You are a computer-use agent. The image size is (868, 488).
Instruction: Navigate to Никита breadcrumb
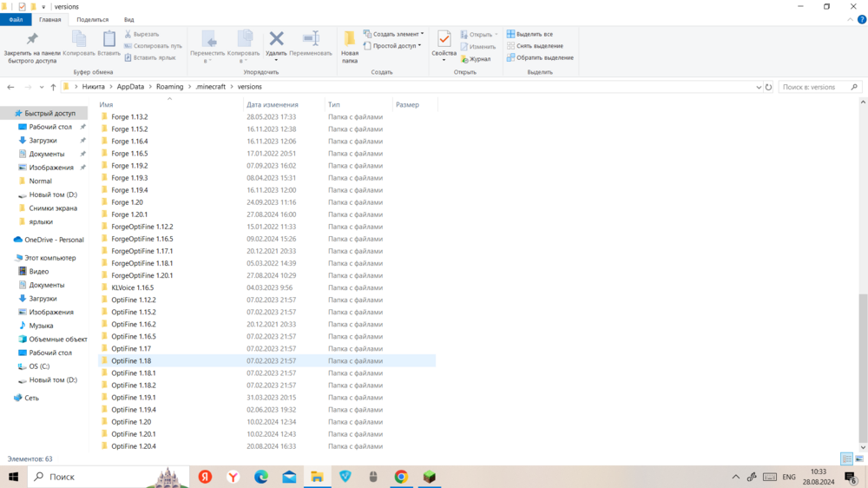[x=93, y=87]
